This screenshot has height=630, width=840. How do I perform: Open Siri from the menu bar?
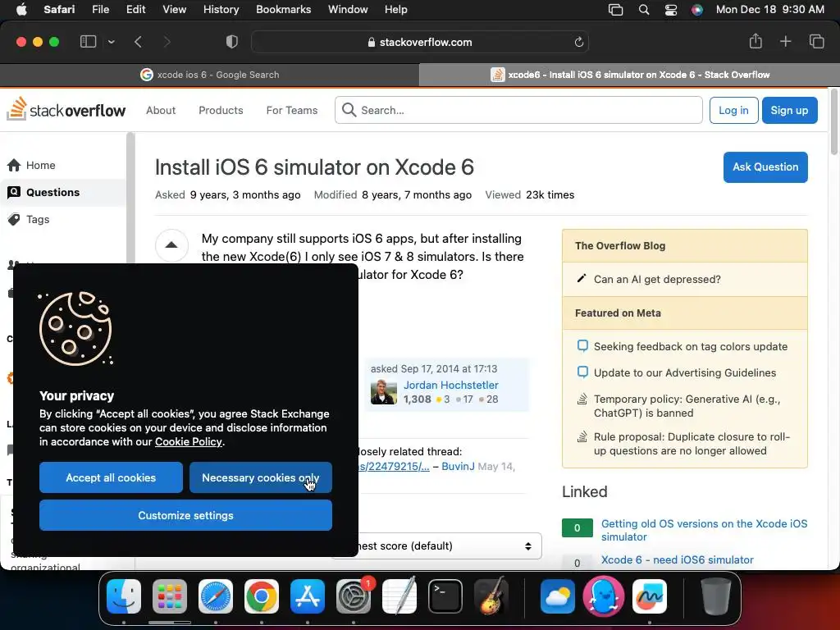pyautogui.click(x=697, y=9)
